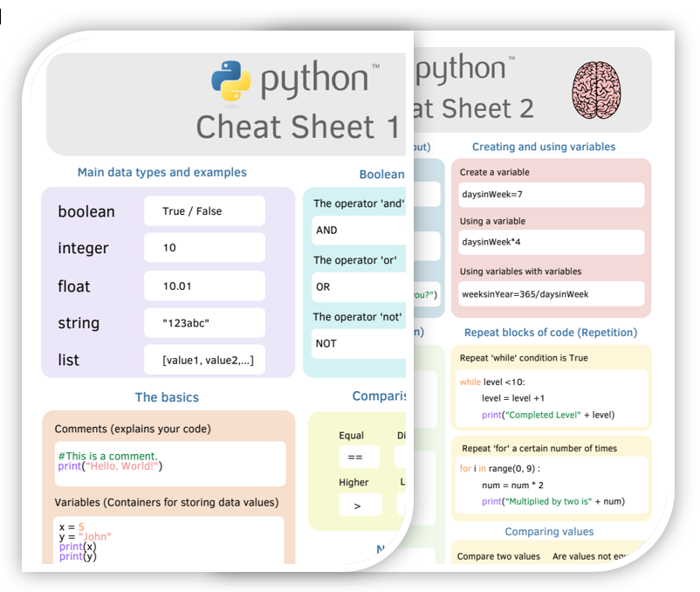700x592 pixels.
Task: Click the AND operator box
Action: (358, 231)
